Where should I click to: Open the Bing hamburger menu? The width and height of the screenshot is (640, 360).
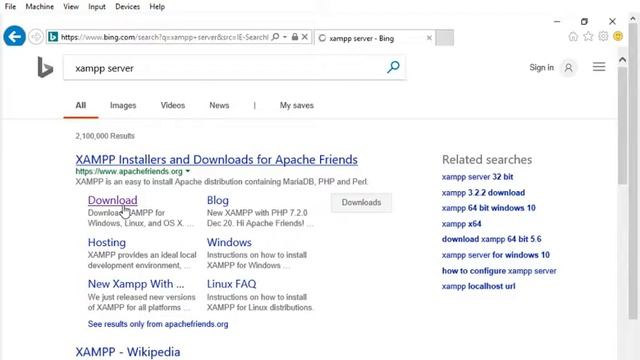[599, 67]
